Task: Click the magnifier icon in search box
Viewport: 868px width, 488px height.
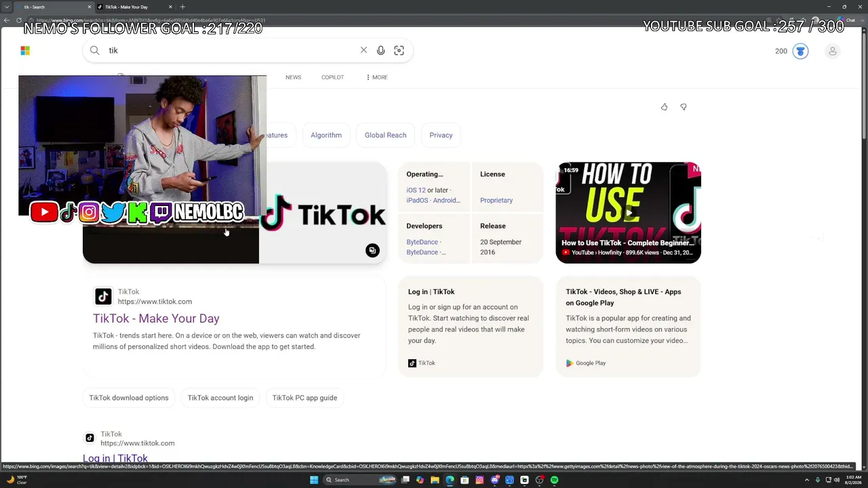Action: 95,50
